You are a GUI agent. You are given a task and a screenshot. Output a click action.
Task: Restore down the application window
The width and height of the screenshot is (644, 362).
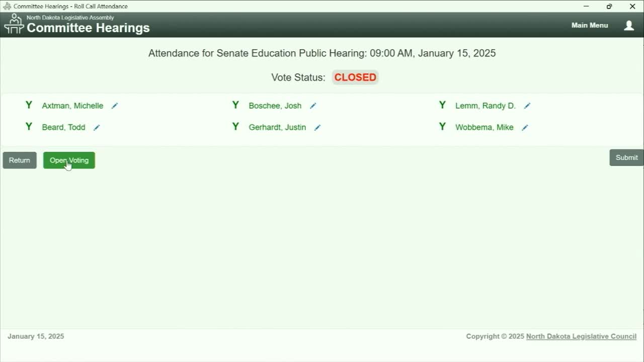tap(609, 7)
